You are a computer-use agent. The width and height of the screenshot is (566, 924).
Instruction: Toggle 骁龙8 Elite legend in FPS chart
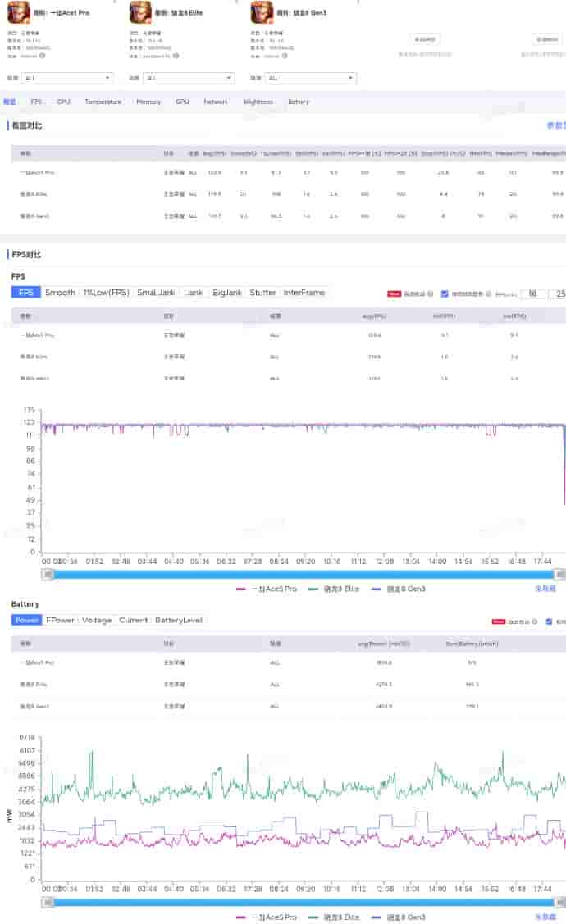[336, 589]
